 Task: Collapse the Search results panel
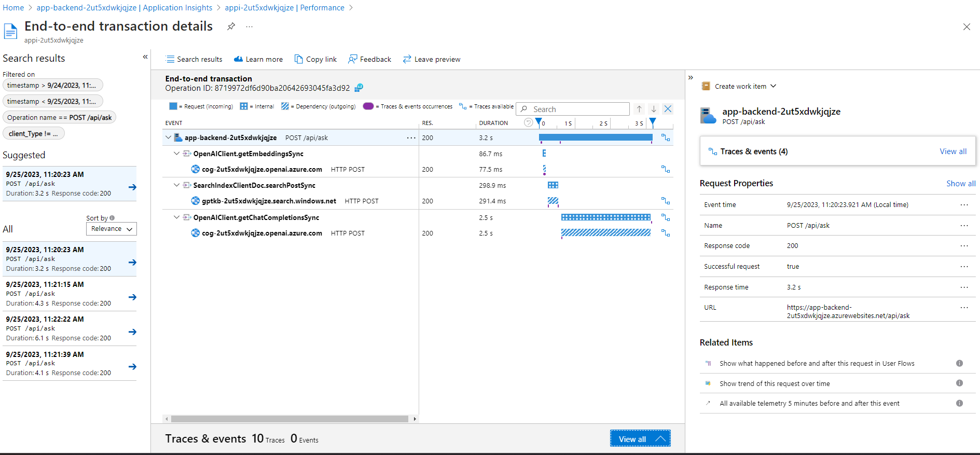pyautogui.click(x=145, y=57)
